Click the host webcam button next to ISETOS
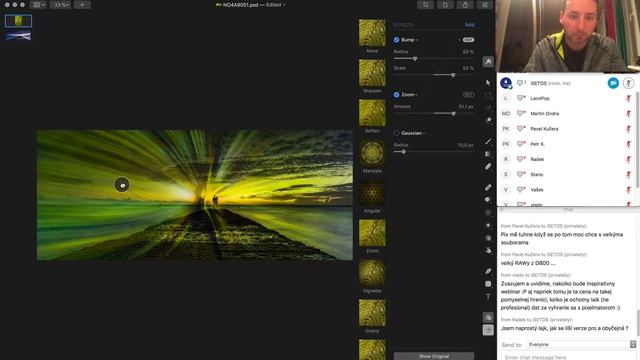Screen dimensions: 640x360 tap(613, 83)
